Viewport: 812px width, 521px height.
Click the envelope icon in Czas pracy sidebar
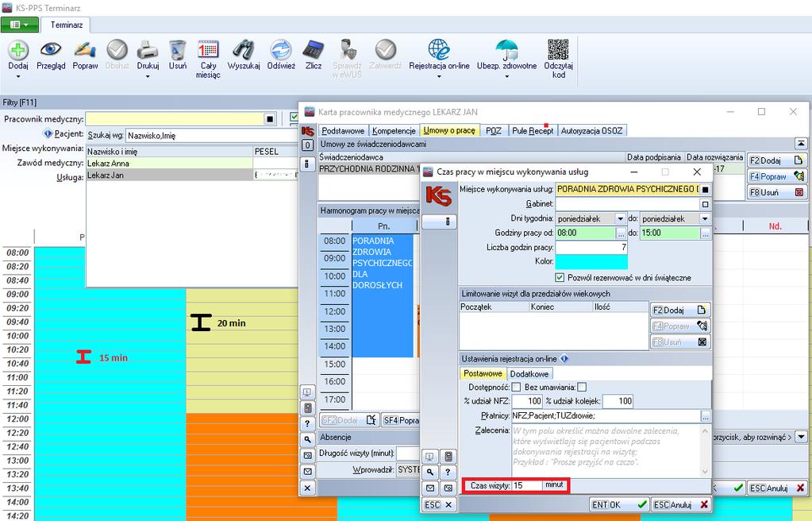pyautogui.click(x=430, y=488)
